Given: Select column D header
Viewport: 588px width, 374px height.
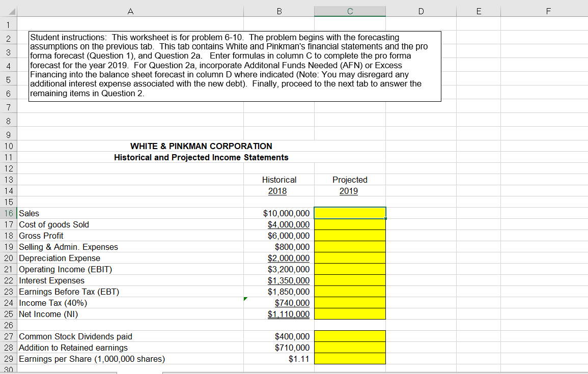Looking at the screenshot, I should 421,11.
